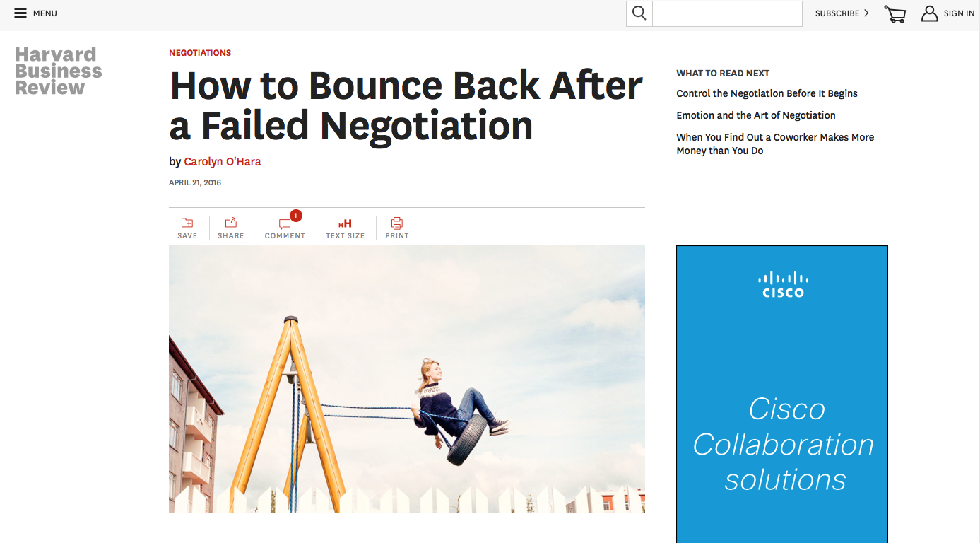Share the article via Share icon
This screenshot has height=543, width=980.
tap(231, 223)
